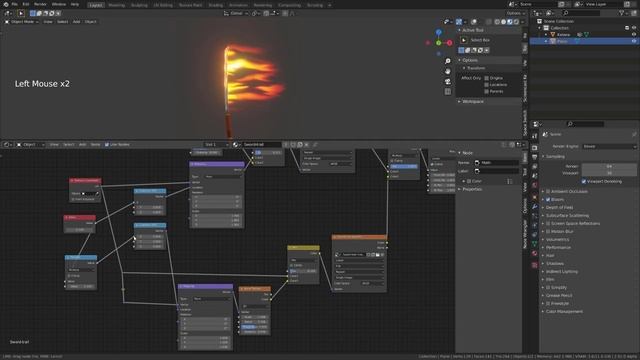
Task: Click the pan hand icon in viewport
Action: pyautogui.click(x=448, y=71)
